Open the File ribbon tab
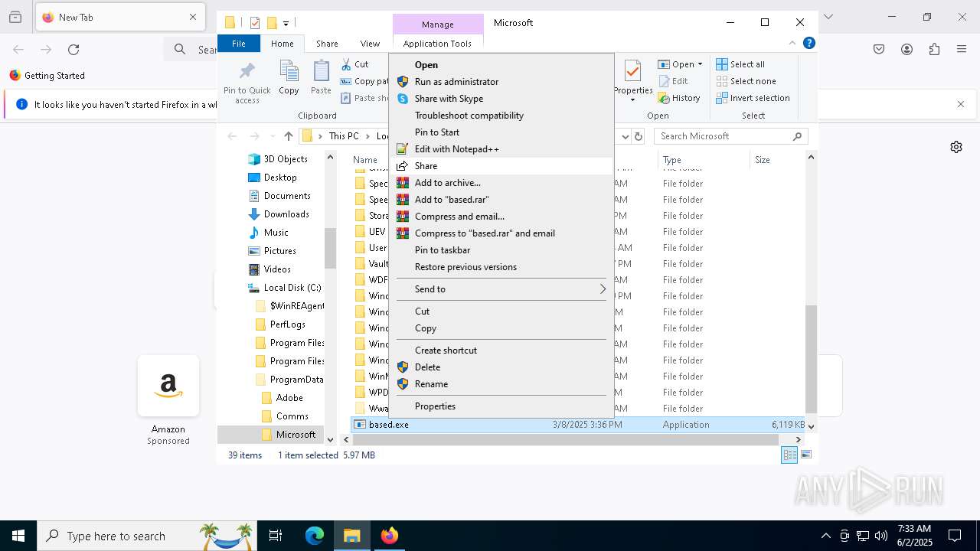 coord(239,44)
